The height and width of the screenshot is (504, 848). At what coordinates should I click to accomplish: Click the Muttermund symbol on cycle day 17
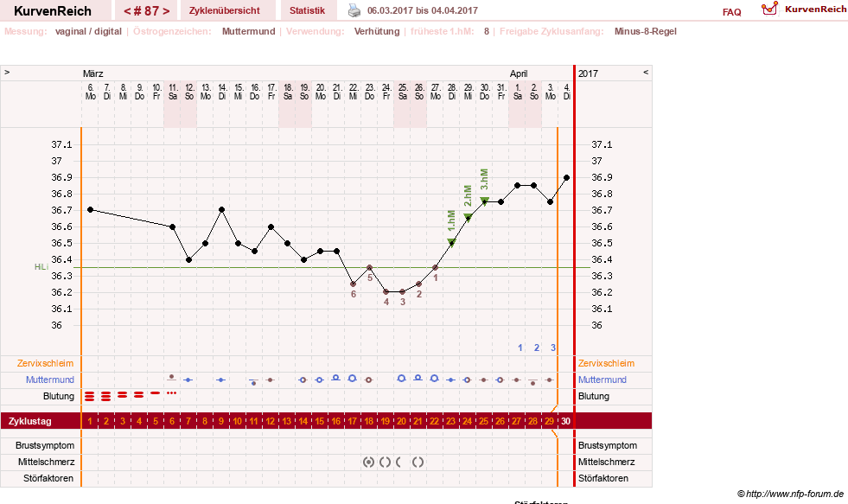click(x=352, y=379)
